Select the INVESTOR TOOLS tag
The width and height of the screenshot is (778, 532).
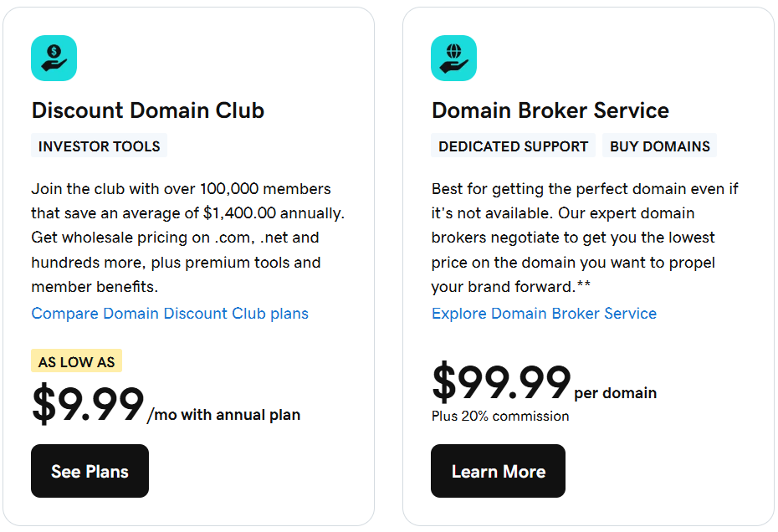[99, 146]
